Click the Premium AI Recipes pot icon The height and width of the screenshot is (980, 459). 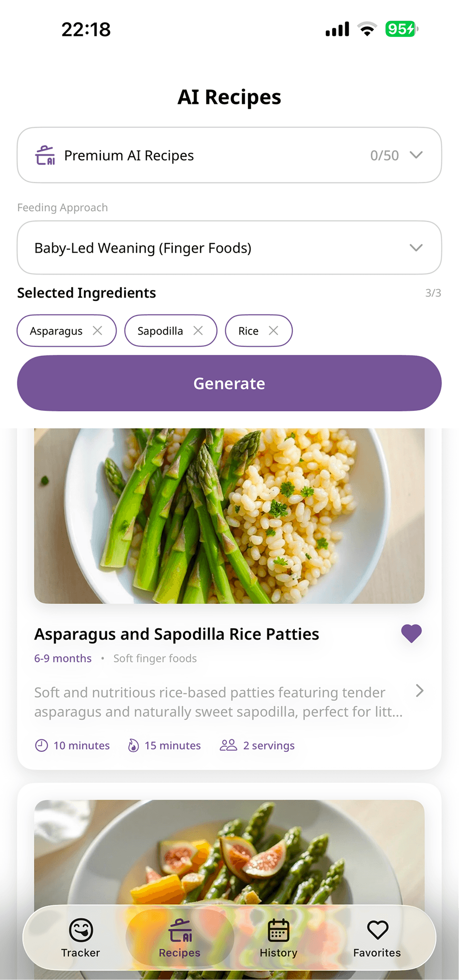coord(45,155)
